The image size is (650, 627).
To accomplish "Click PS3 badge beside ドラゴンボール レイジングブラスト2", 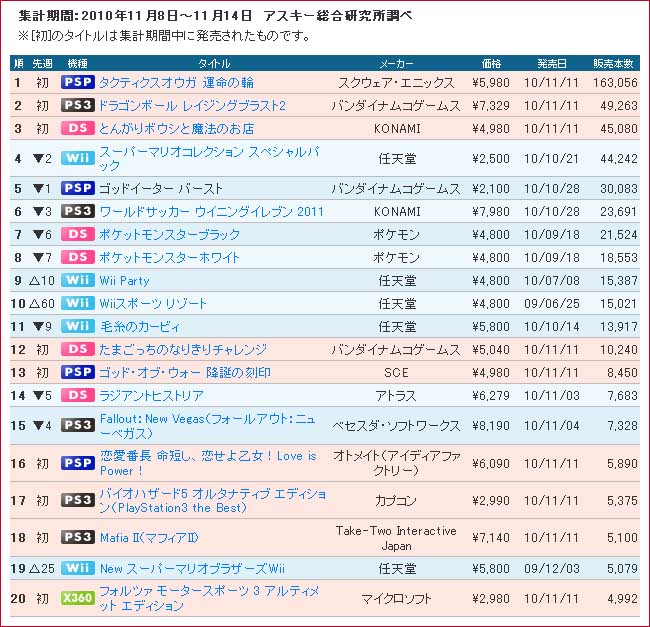I will [x=78, y=105].
